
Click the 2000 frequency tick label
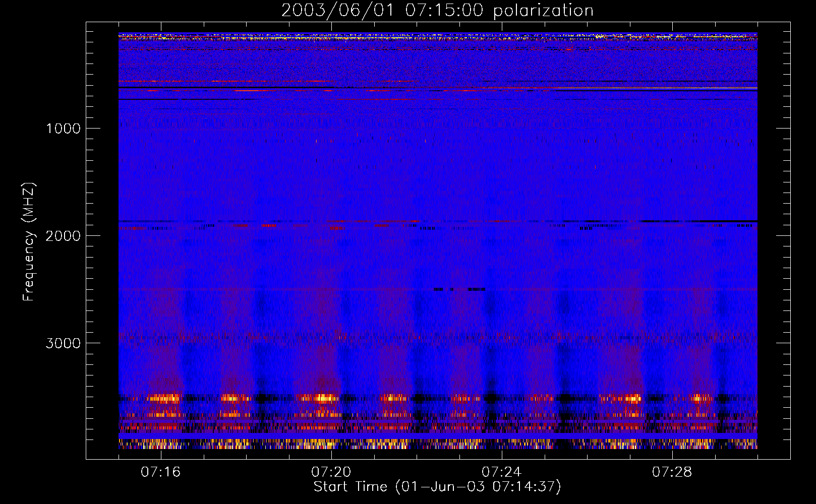pyautogui.click(x=63, y=236)
